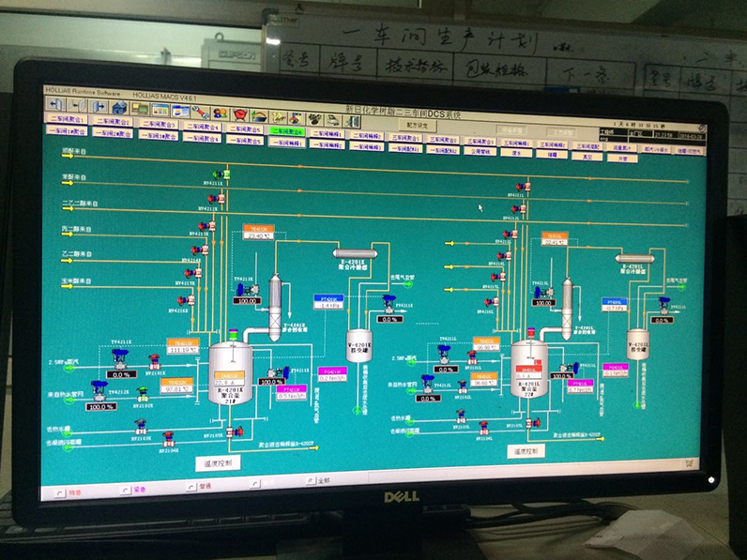The image size is (747, 560).
Task: Click the TV4211K output value 0.0 %
Action: tap(121, 374)
